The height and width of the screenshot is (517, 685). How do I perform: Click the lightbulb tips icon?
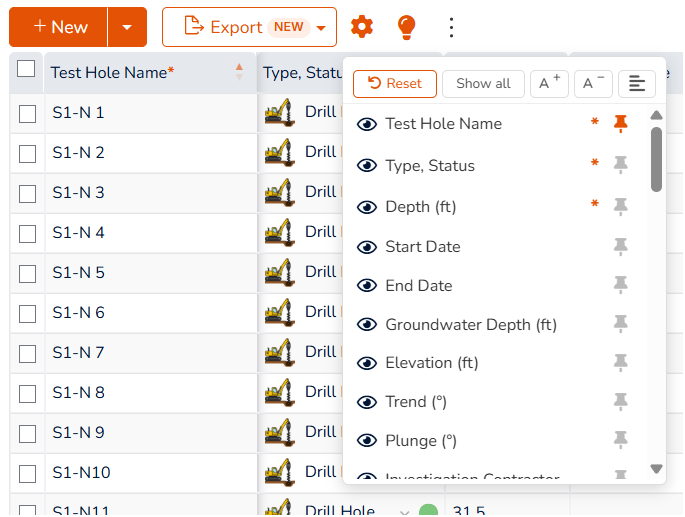coord(406,27)
